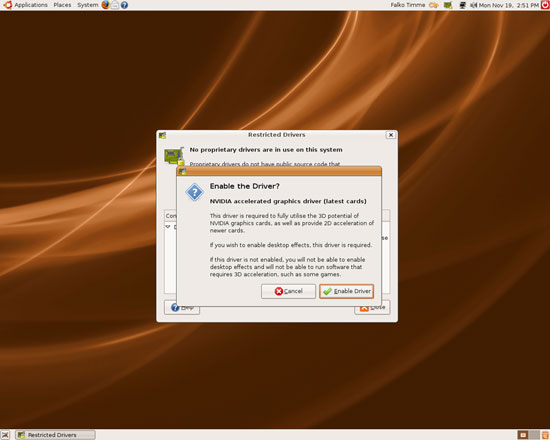
Task: Switch to the second workspace
Action: point(534,435)
